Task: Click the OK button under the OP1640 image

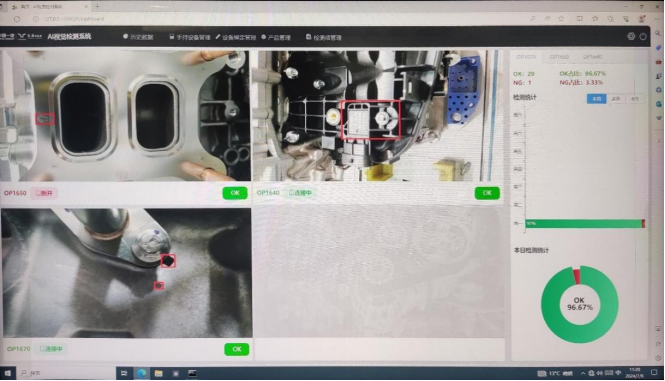Action: tap(487, 193)
